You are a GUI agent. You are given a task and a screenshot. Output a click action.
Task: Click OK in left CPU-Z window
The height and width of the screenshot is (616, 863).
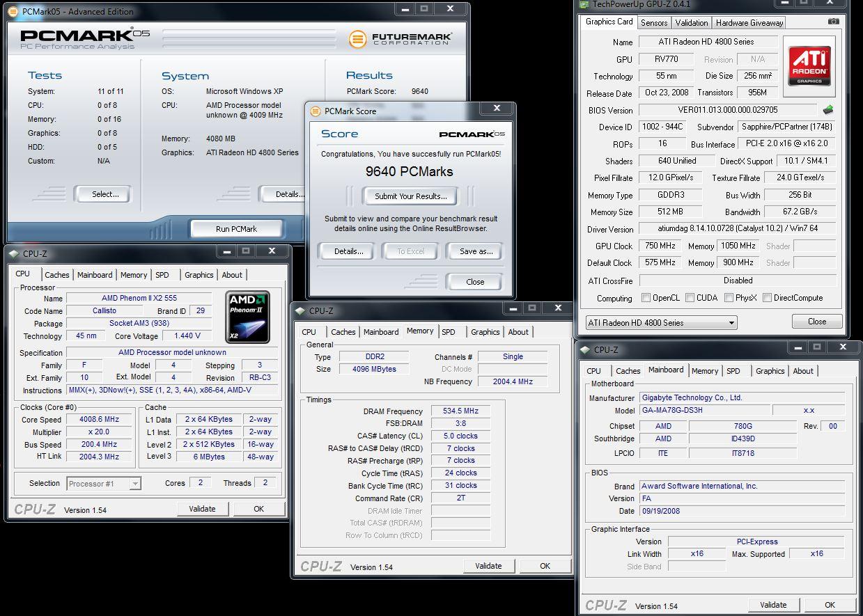coord(258,509)
